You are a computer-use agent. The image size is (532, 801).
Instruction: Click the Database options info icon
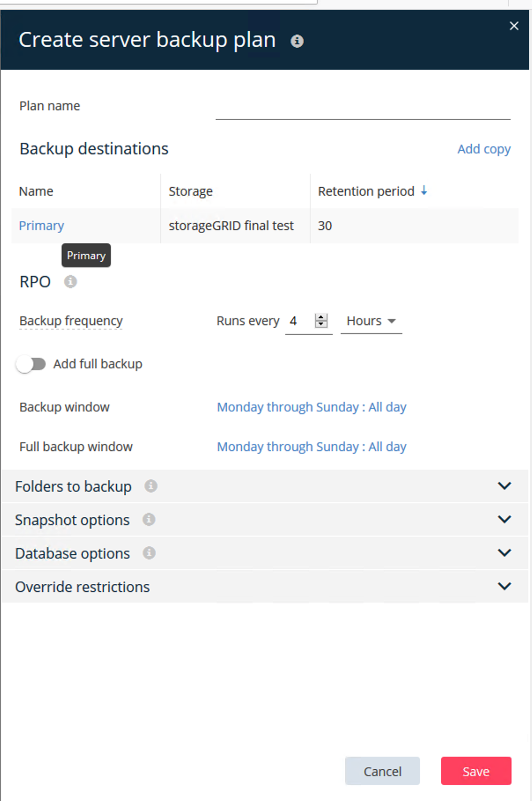point(149,553)
